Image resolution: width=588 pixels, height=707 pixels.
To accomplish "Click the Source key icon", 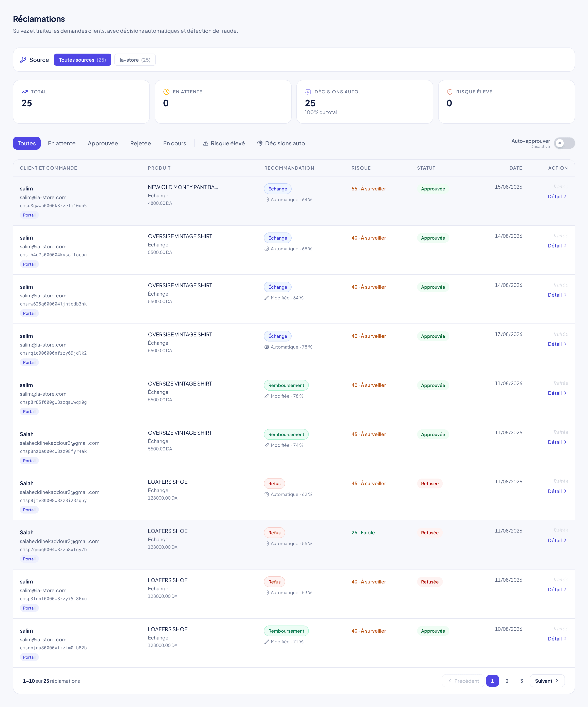I will tap(23, 60).
